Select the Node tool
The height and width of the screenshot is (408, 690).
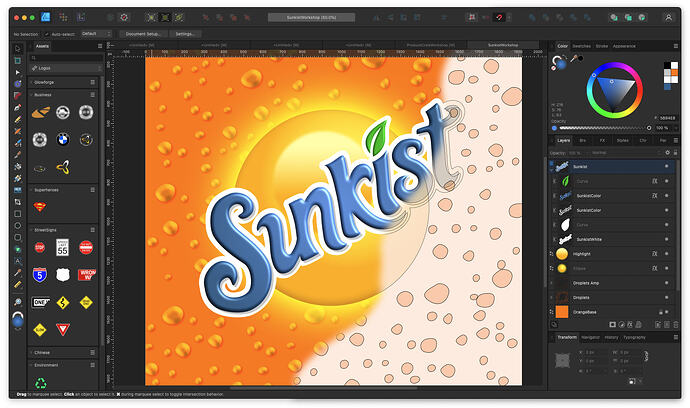point(18,72)
